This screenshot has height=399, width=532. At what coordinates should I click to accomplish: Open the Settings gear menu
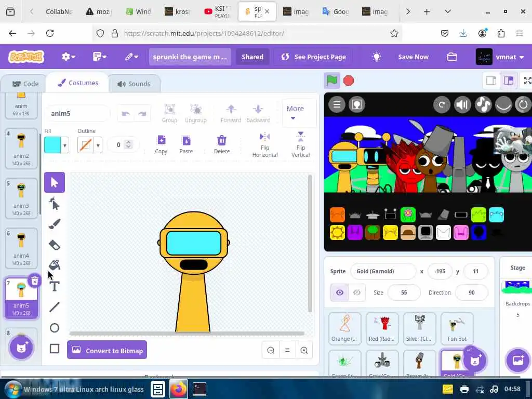[x=69, y=57]
